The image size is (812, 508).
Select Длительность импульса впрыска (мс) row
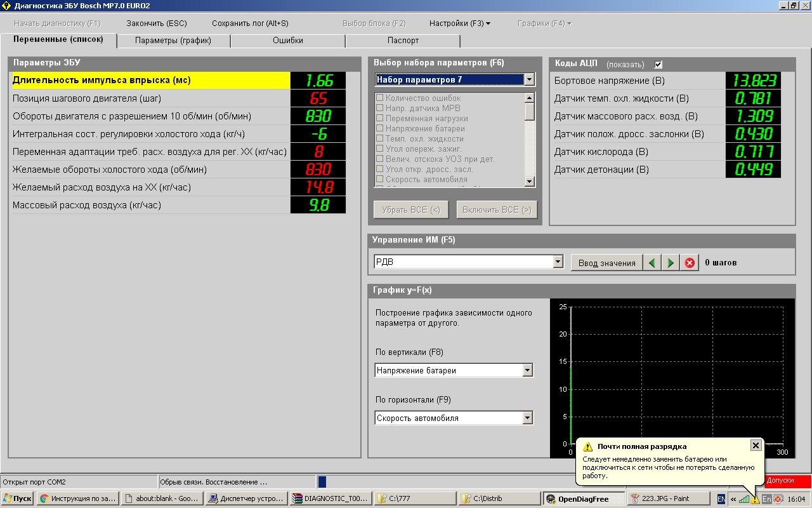[179, 80]
